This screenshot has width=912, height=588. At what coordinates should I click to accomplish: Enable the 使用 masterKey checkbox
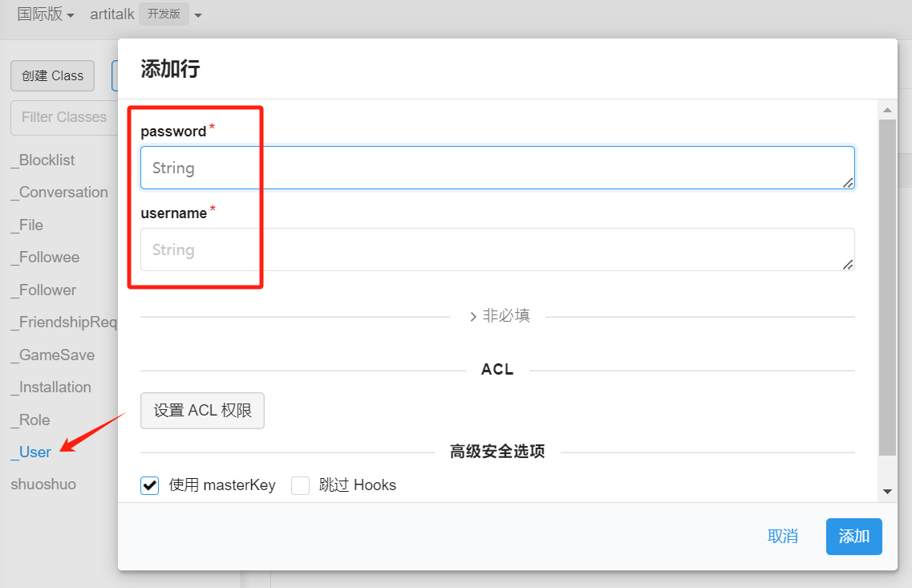pos(150,485)
